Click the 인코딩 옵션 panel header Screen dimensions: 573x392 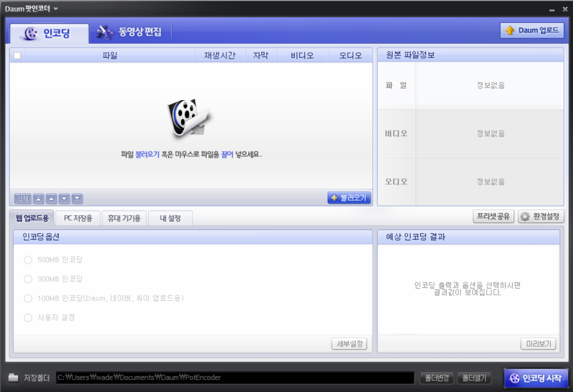point(193,237)
